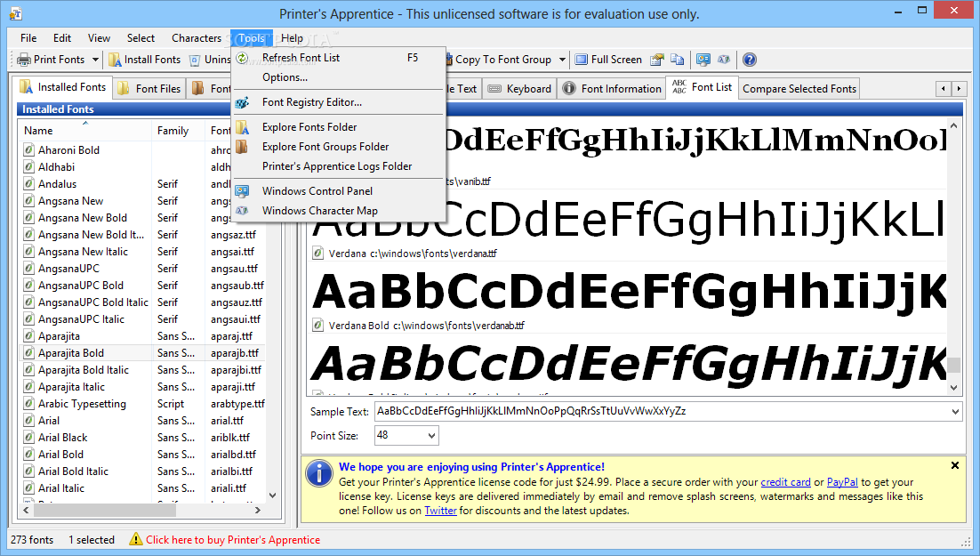Follow the Twitter link
This screenshot has width=980, height=556.
click(440, 511)
